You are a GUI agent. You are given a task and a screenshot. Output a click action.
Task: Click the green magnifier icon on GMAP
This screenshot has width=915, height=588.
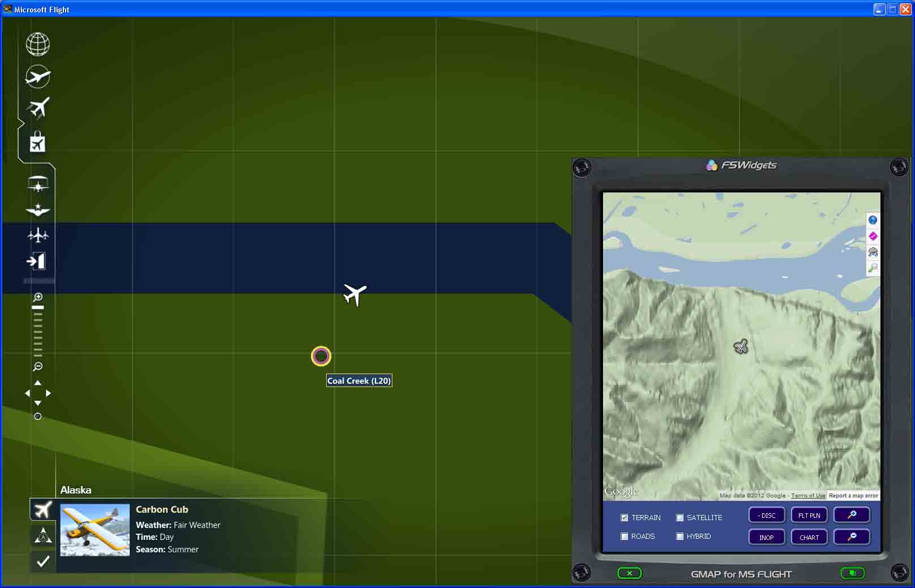coord(873,268)
